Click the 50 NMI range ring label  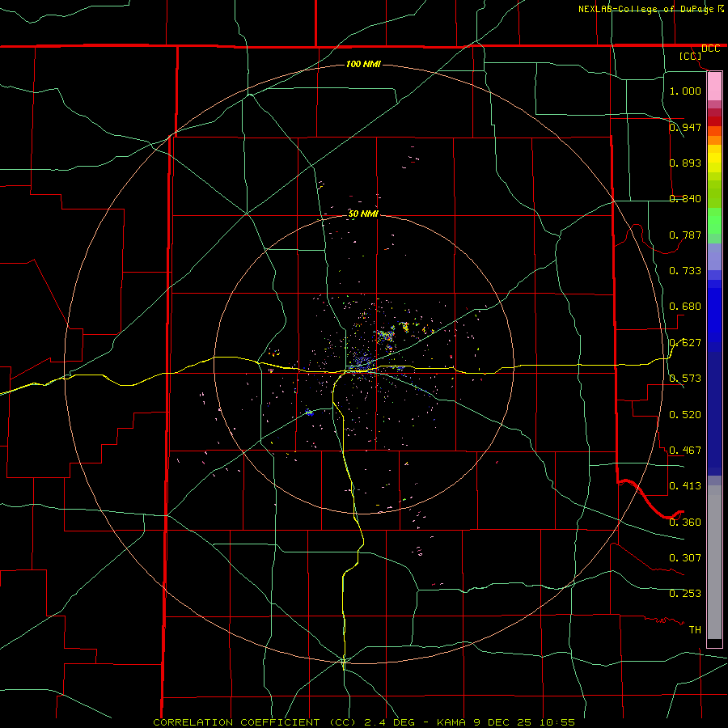363,214
